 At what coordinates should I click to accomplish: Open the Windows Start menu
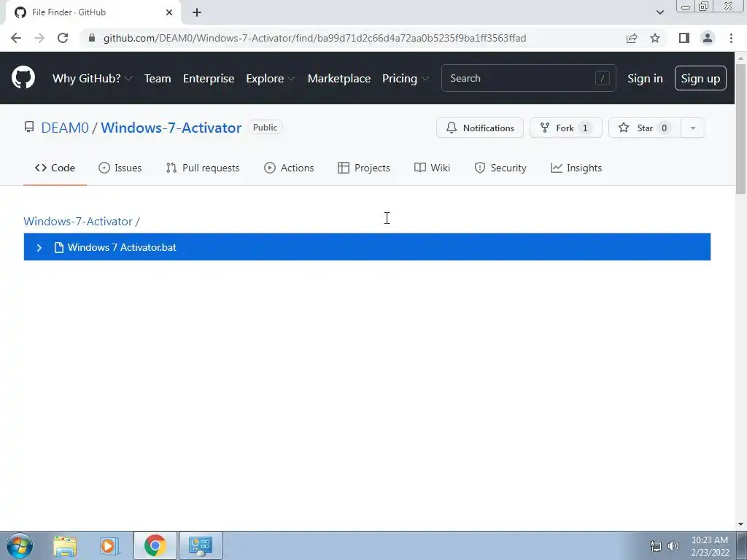(x=20, y=545)
